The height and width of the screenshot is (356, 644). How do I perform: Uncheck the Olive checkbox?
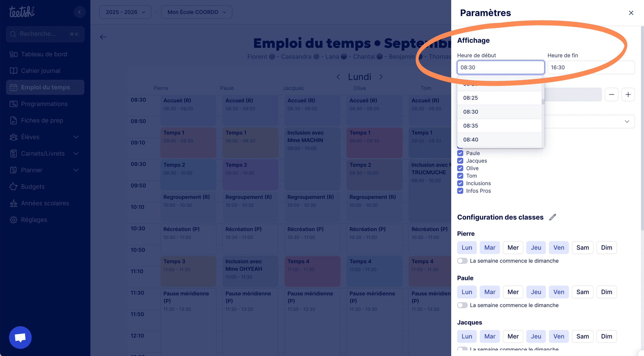point(460,168)
